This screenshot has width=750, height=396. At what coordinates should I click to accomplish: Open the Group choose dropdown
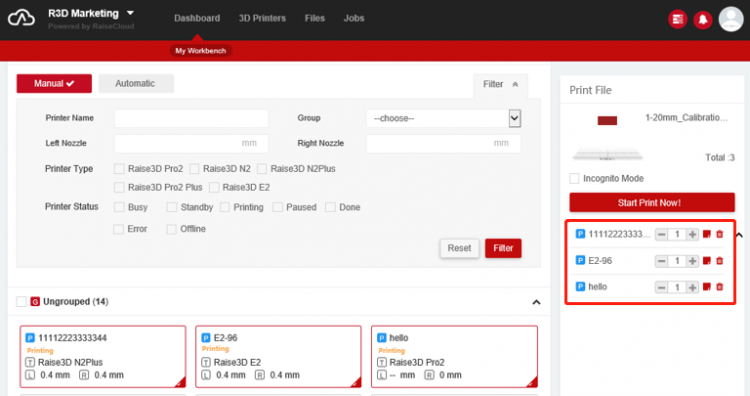[x=443, y=118]
